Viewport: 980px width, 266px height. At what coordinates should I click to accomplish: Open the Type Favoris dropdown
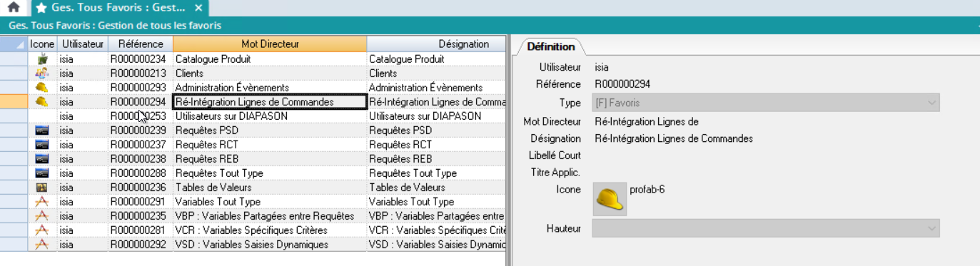(767, 103)
